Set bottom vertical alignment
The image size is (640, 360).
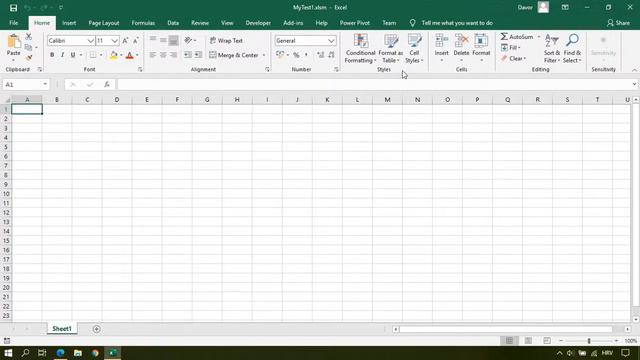coord(173,40)
